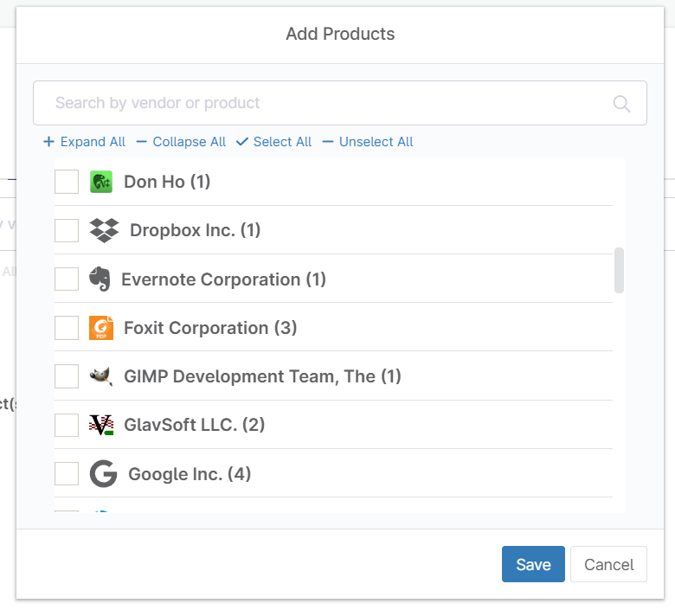Check the GlavSoft LLC. (2) checkbox
The height and width of the screenshot is (616, 675).
tap(67, 425)
